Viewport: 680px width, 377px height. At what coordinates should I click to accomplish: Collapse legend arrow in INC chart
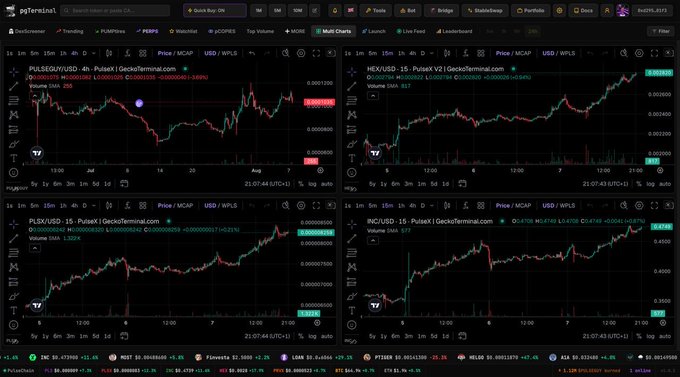(373, 240)
